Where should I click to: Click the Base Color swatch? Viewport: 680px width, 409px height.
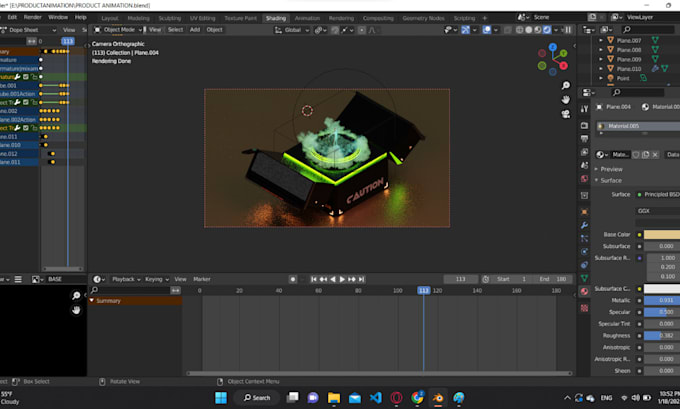(x=662, y=235)
